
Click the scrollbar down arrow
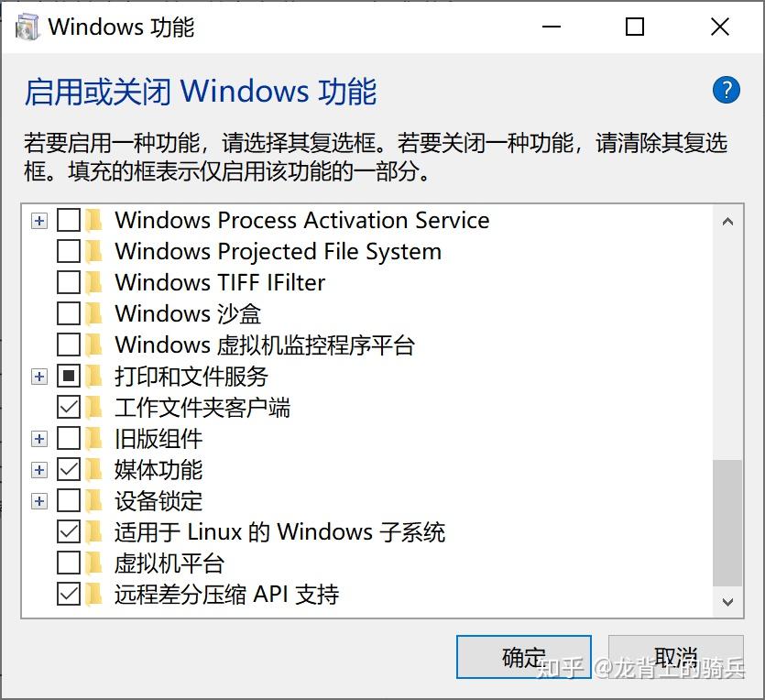(729, 599)
